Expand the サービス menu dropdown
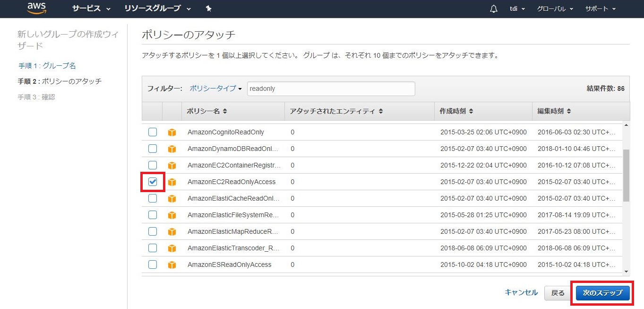644x309 pixels. point(91,9)
